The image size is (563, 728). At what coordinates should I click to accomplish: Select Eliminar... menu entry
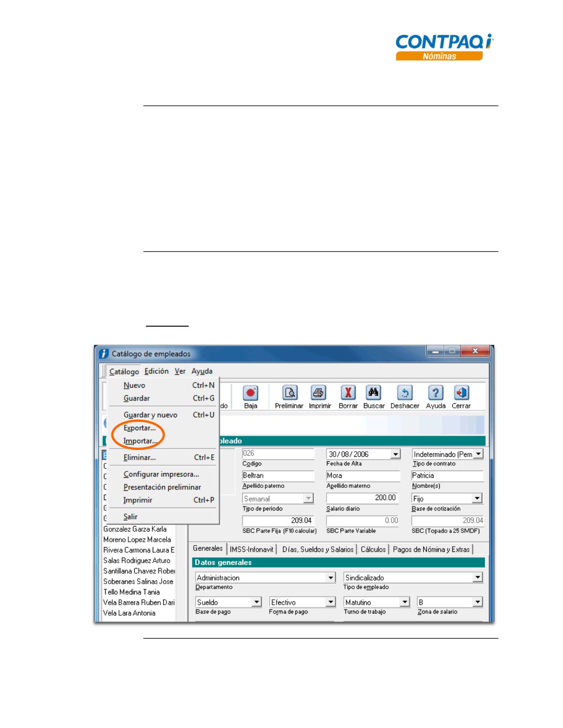(x=163, y=458)
